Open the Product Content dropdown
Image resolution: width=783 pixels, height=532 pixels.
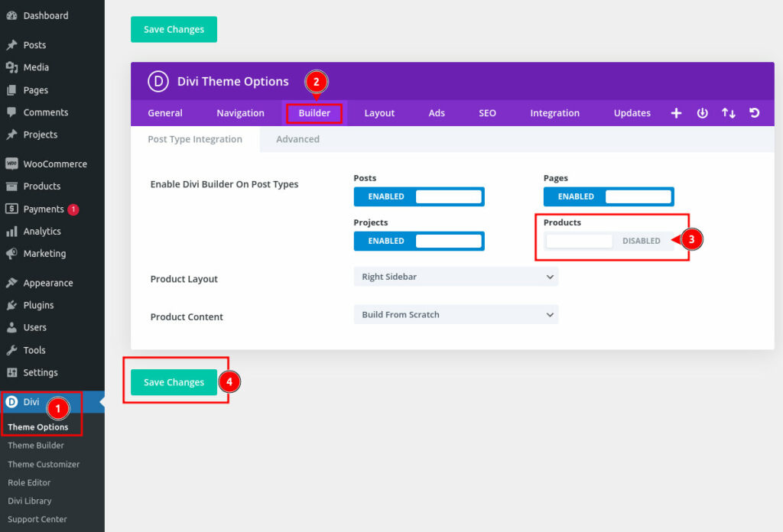point(456,315)
